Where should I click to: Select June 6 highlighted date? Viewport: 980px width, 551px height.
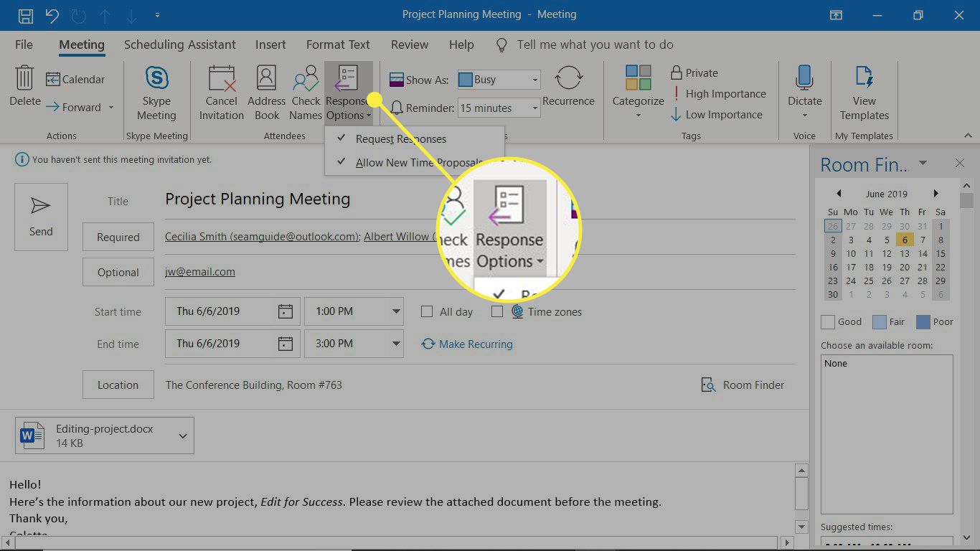905,240
